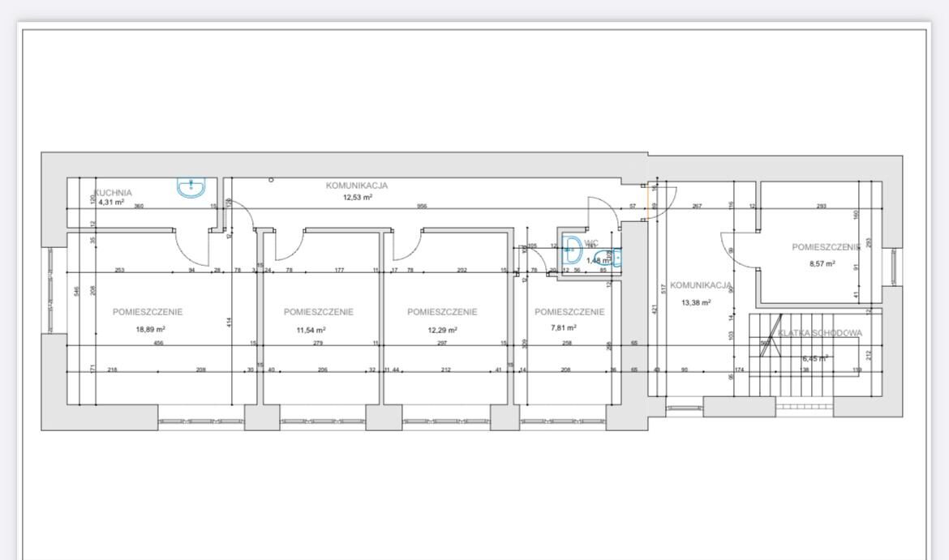The height and width of the screenshot is (560, 949).
Task: Click the horizontal dimension 253
Action: 119,271
